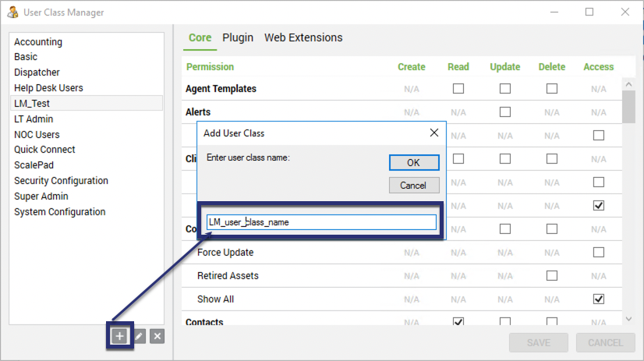Image resolution: width=644 pixels, height=361 pixels.
Task: Select the Core tab
Action: (x=200, y=37)
